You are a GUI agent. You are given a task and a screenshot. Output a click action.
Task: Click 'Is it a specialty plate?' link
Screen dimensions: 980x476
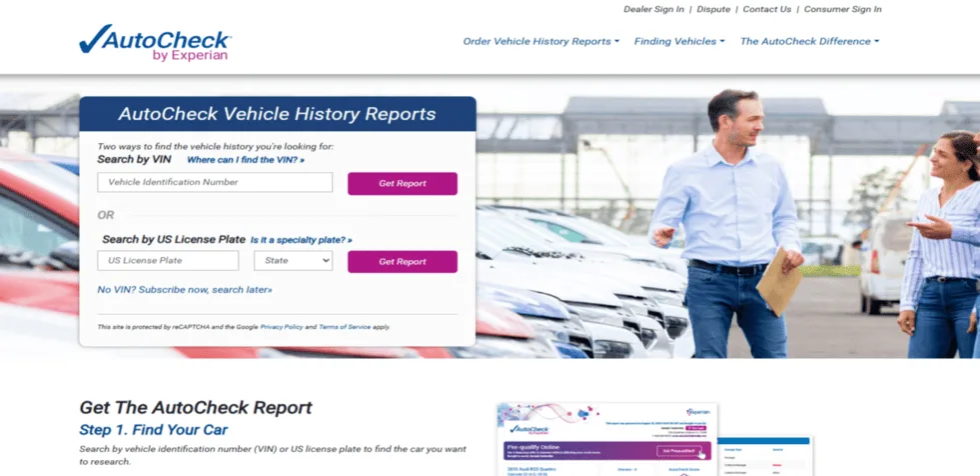(302, 240)
